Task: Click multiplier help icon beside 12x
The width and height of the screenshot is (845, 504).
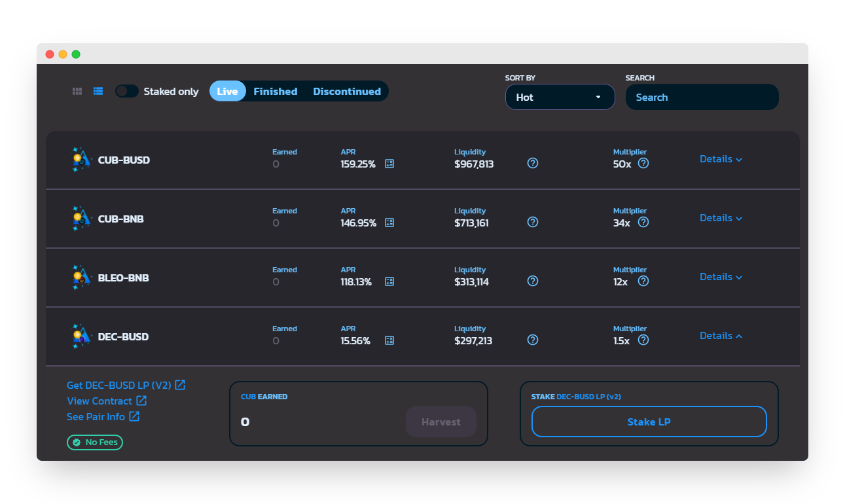Action: pos(643,281)
